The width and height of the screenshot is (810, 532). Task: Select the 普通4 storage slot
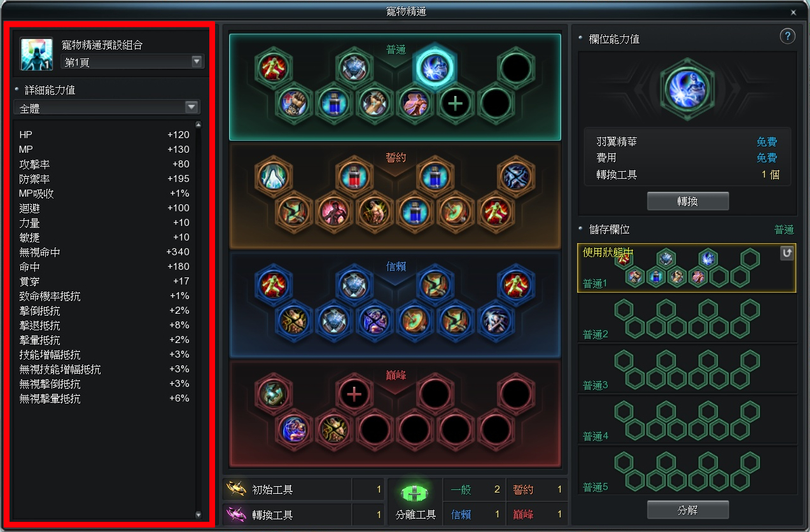pos(687,420)
